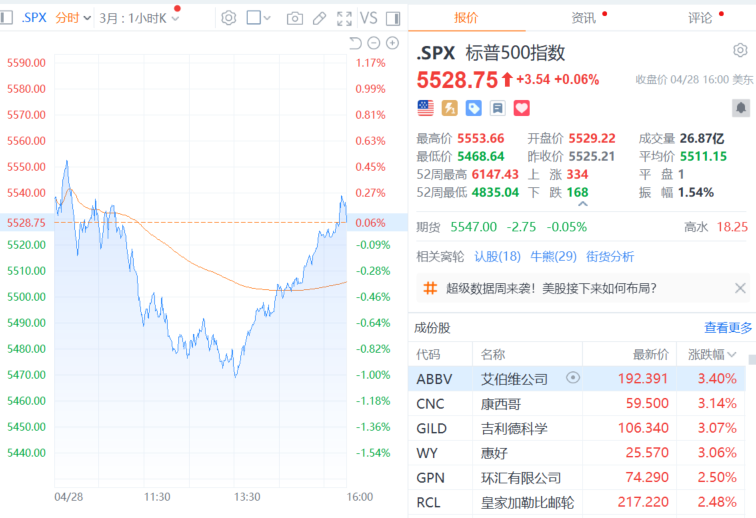Toggle favorite heart for .SPX
The width and height of the screenshot is (756, 518).
[x=521, y=107]
